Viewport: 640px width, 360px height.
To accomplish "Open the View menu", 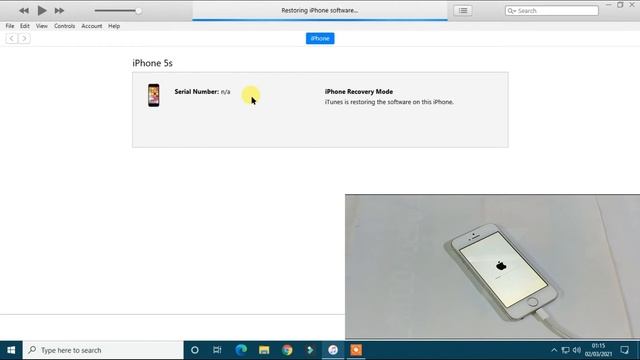I will [x=42, y=26].
